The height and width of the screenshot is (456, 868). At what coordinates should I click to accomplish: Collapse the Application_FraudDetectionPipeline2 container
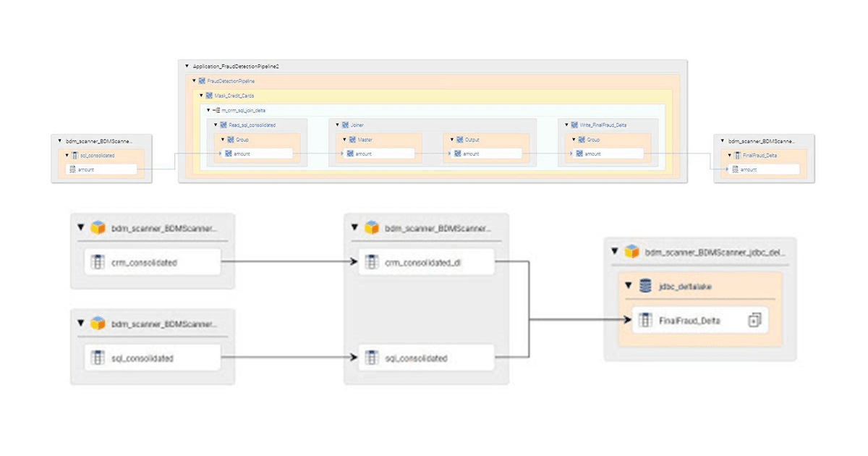click(x=187, y=66)
